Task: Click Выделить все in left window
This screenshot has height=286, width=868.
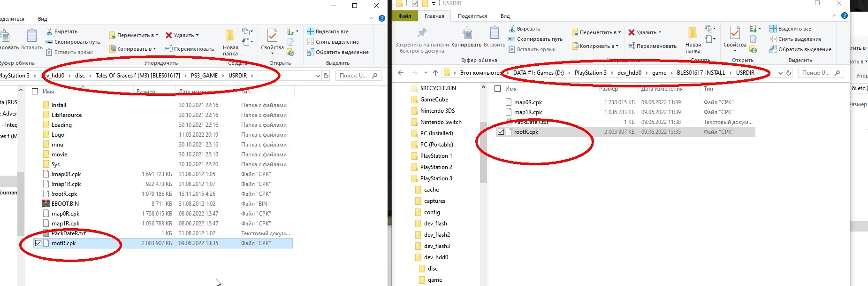Action: pyautogui.click(x=328, y=31)
